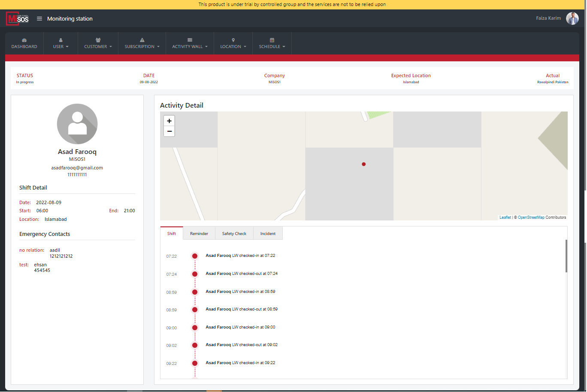Expand the Subscription dropdown
Viewport: 587px width, 392px height.
[142, 43]
